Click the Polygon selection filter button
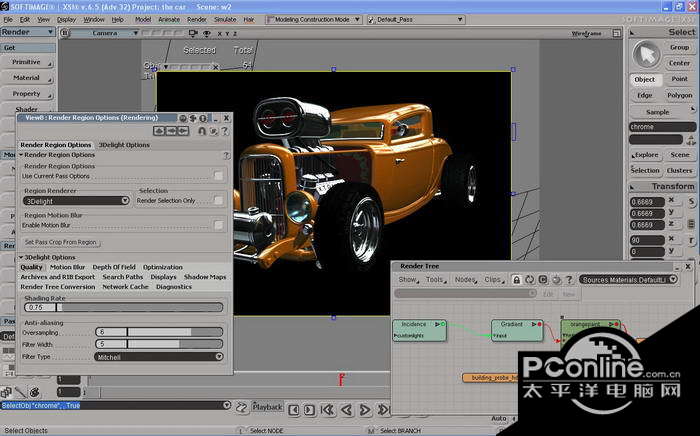The image size is (700, 436). (x=679, y=95)
